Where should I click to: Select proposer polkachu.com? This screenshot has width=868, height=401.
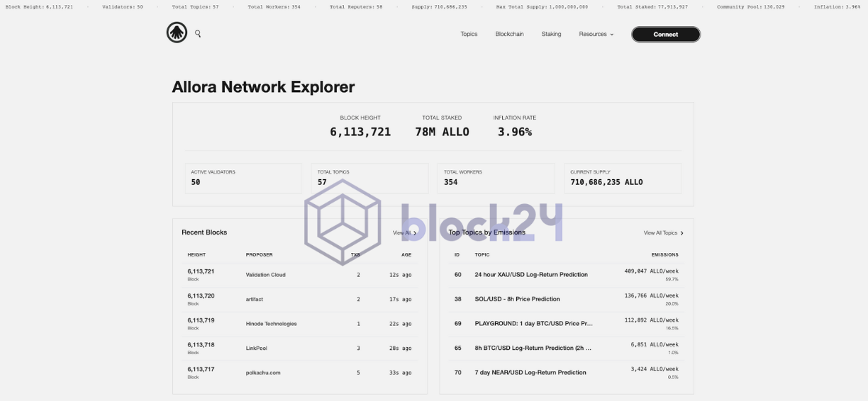[x=263, y=373]
